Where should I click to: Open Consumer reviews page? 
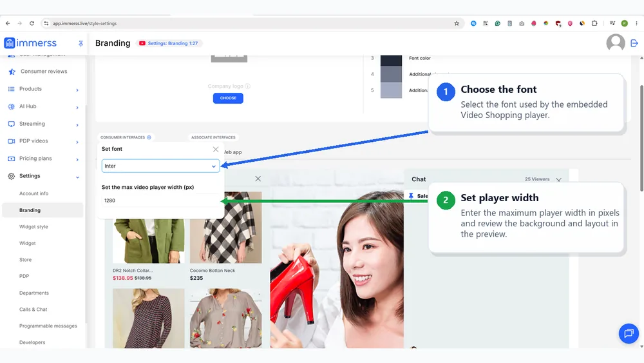tap(44, 72)
